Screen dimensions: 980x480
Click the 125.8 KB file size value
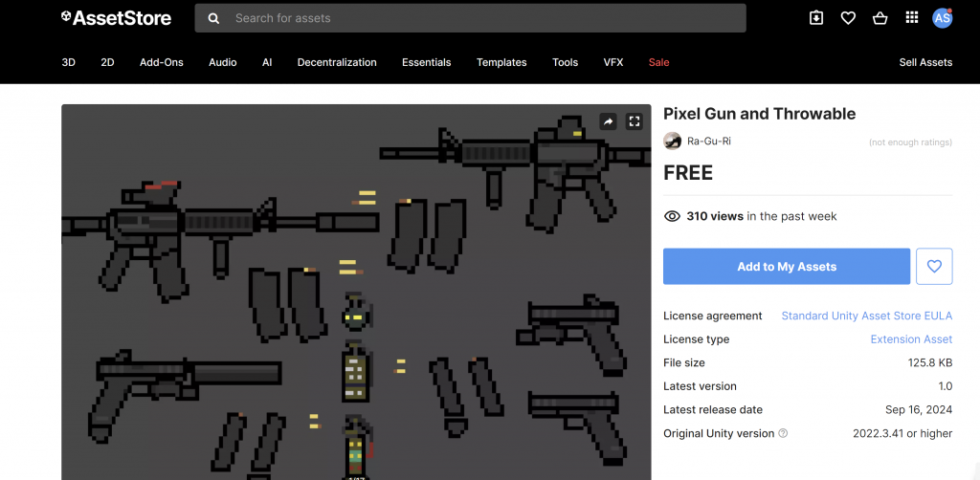(930, 362)
